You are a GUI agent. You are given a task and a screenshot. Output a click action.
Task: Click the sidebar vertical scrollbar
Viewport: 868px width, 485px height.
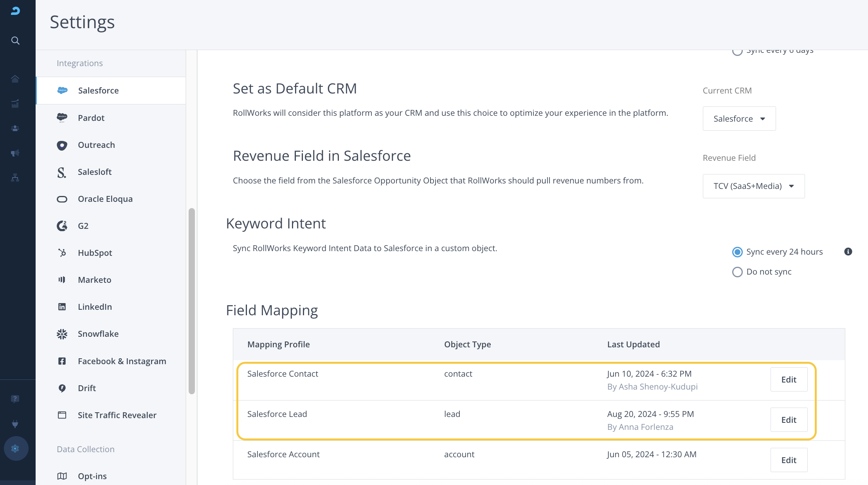point(192,301)
